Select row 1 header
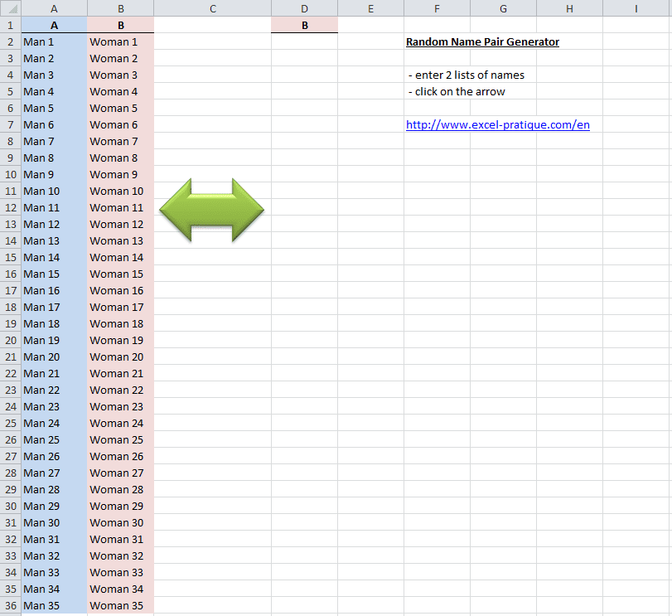This screenshot has height=616, width=672. 11,26
